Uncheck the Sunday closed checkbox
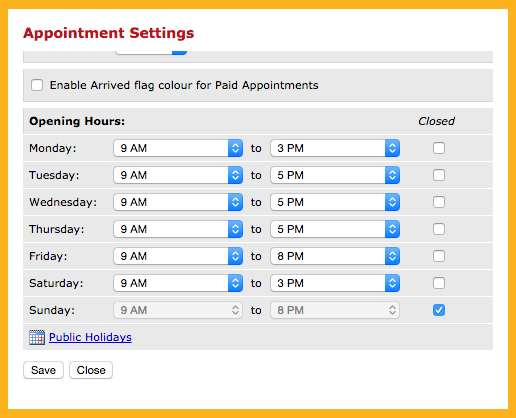516x418 pixels. (x=439, y=310)
